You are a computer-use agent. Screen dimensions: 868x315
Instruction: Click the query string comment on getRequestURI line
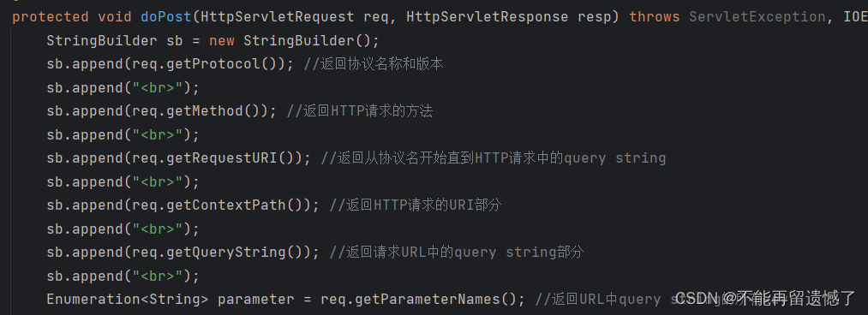(494, 158)
